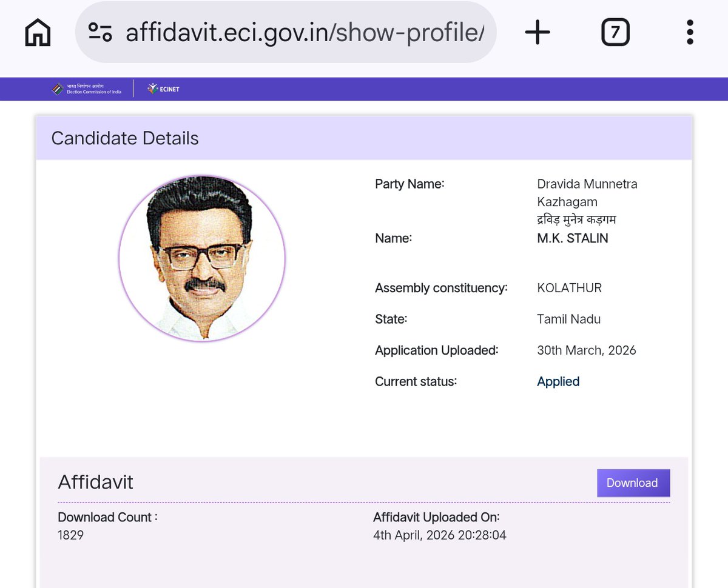The image size is (728, 588).
Task: Click the Affidavit Uploaded On: label
Action: [x=437, y=517]
